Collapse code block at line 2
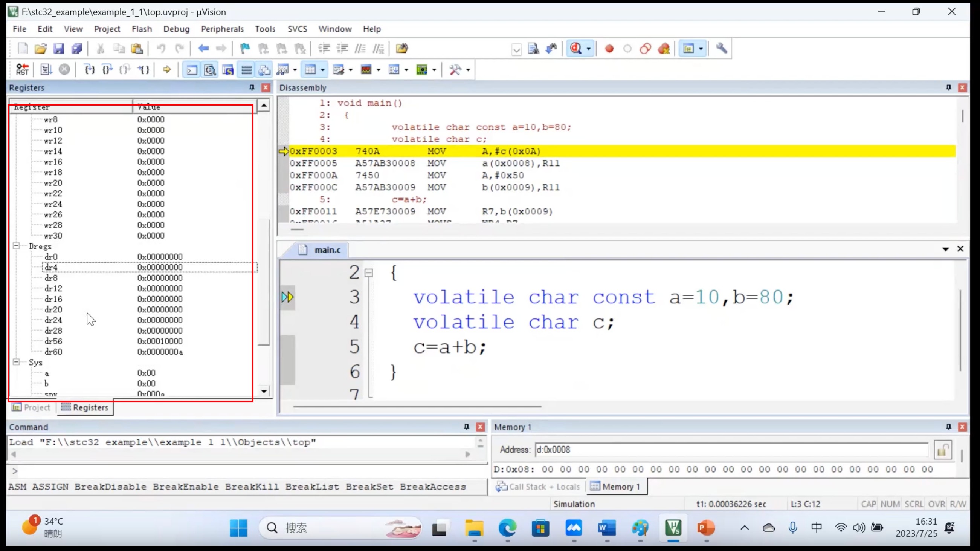This screenshot has width=980, height=551. coord(368,273)
